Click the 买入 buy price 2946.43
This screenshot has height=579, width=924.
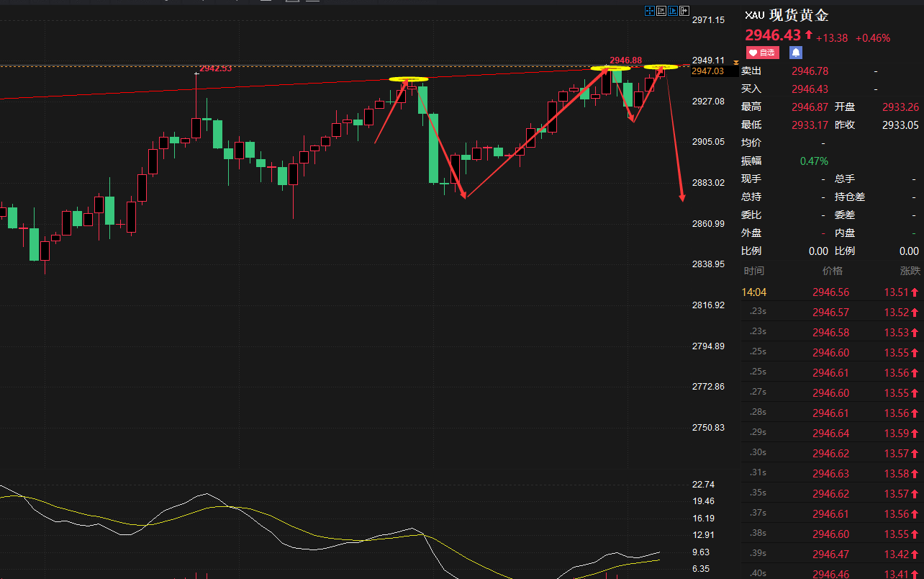[810, 89]
